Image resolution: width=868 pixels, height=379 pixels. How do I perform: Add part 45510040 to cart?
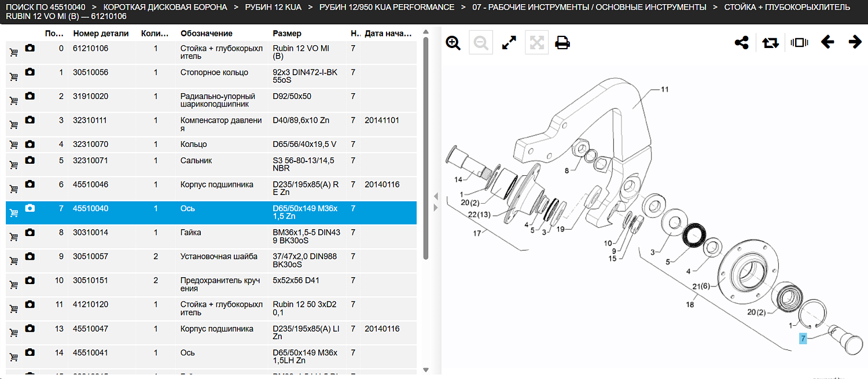[13, 213]
